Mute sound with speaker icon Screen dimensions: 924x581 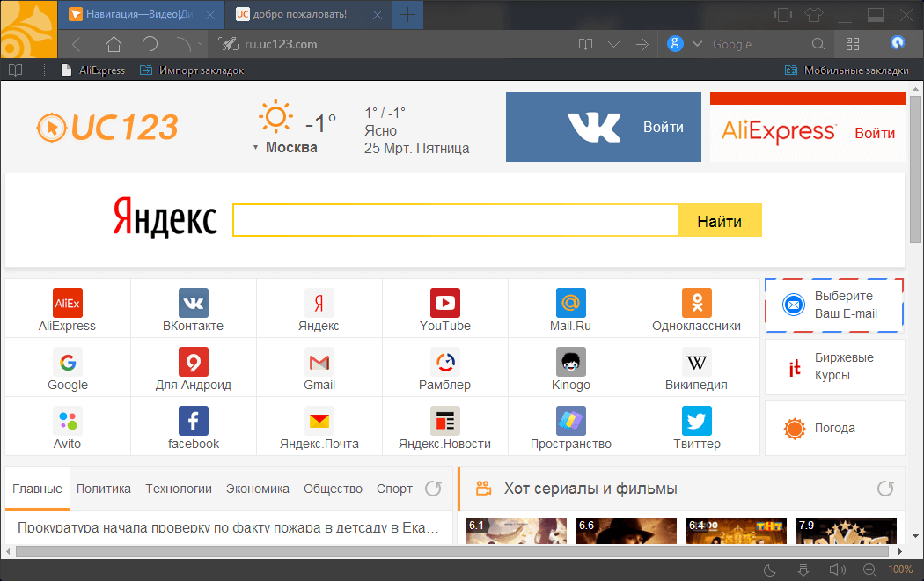[x=837, y=570]
